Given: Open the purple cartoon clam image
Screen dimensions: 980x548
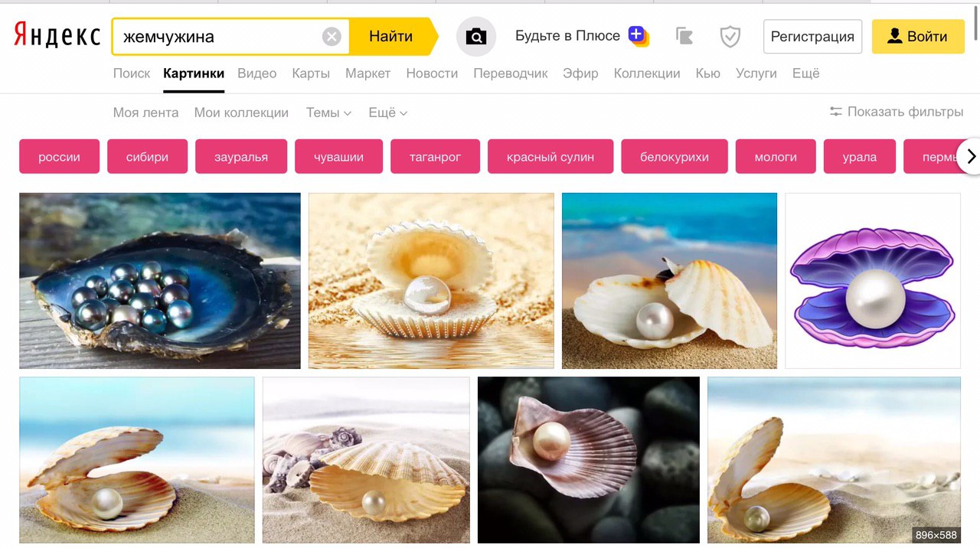Looking at the screenshot, I should 873,281.
